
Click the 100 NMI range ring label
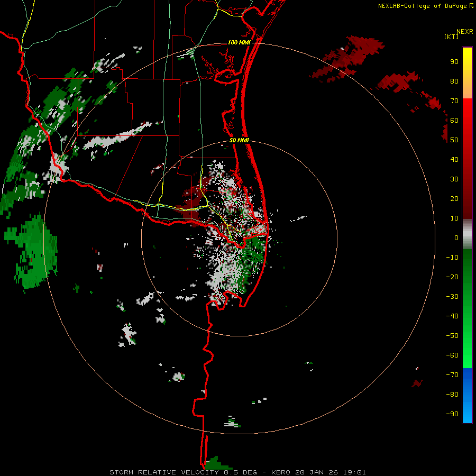239,42
